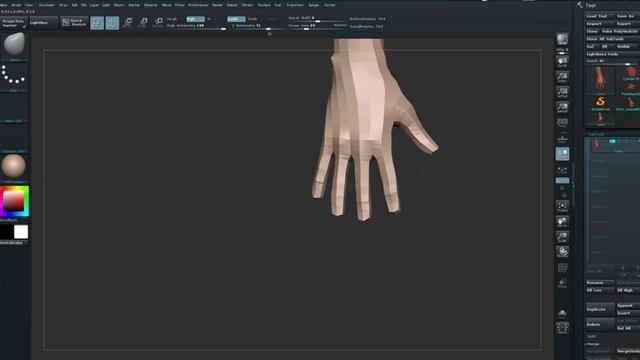Screen dimensions: 640x360
Task: Toggle Draw mode on top shelf
Action: pos(112,23)
